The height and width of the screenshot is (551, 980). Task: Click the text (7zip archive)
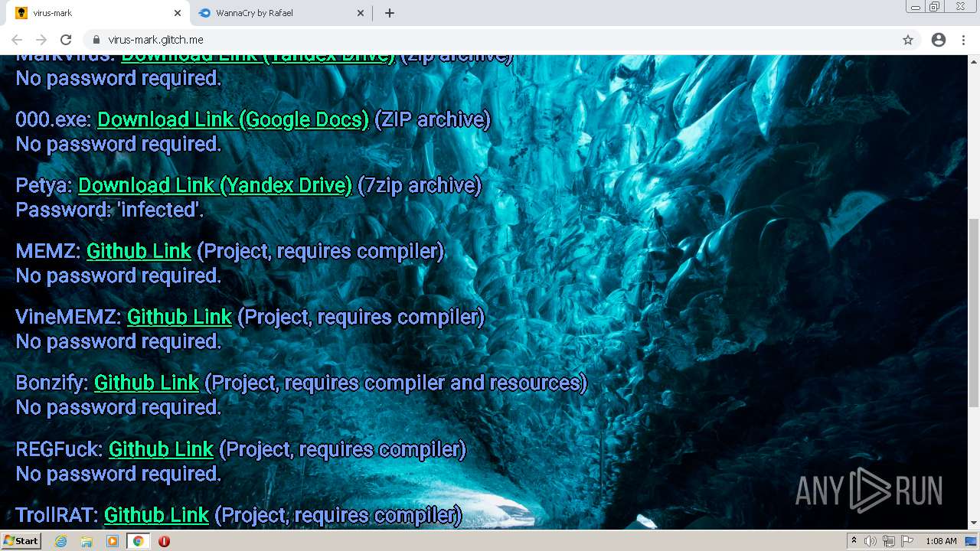tap(420, 185)
